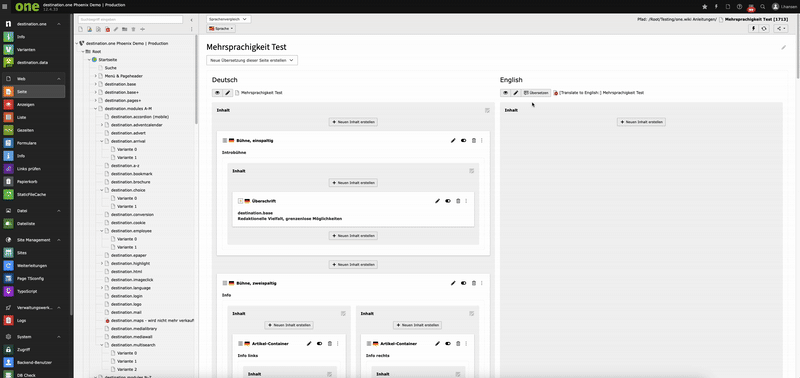Open the Sprache language dropdown
The width and height of the screenshot is (800, 378).
221,29
